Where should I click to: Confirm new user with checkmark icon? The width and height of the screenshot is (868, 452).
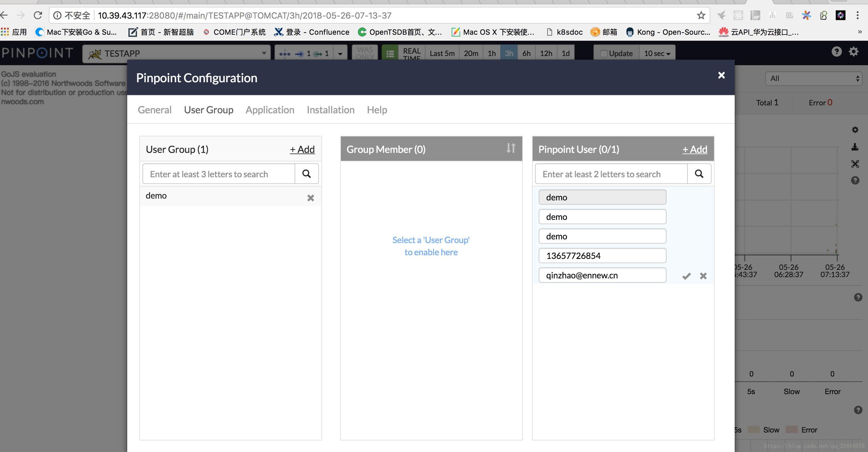click(686, 276)
